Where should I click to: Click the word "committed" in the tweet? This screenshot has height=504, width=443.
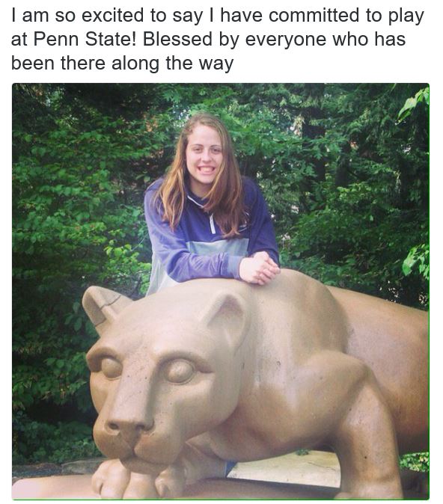tap(314, 16)
